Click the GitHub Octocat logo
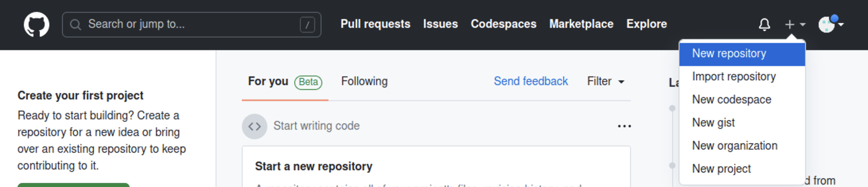 pos(37,24)
